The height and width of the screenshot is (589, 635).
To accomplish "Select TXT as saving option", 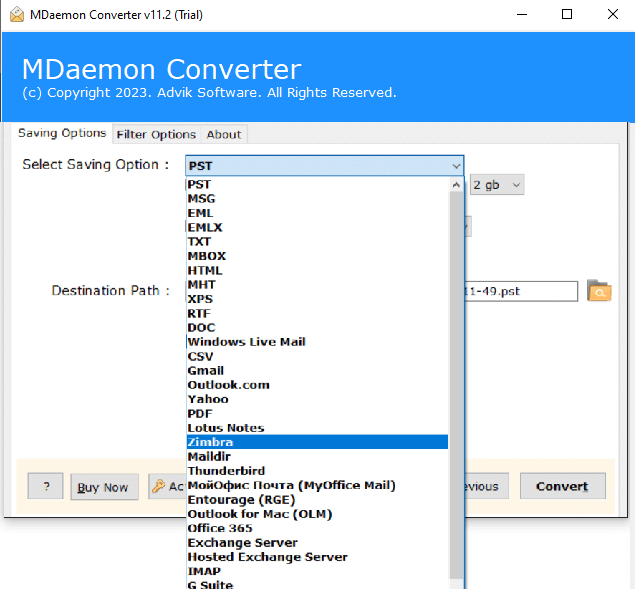I will click(318, 241).
